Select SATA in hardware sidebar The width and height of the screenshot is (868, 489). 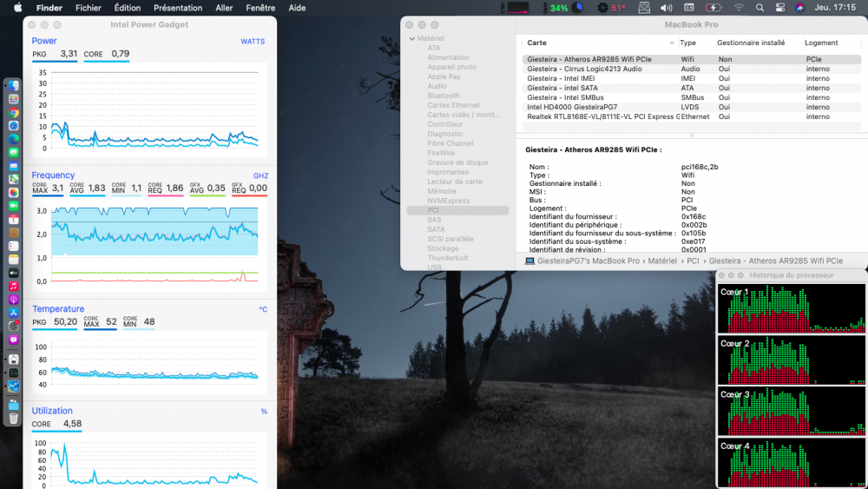pyautogui.click(x=436, y=229)
